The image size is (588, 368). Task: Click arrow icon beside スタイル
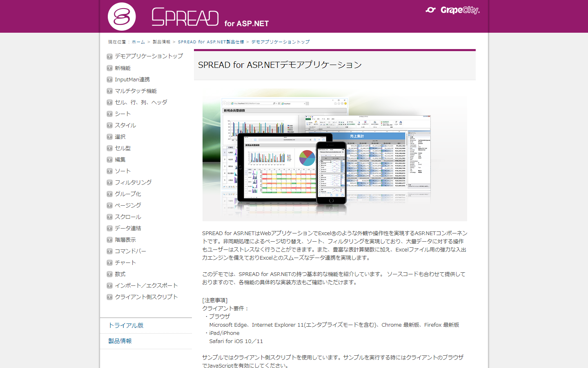(x=109, y=125)
